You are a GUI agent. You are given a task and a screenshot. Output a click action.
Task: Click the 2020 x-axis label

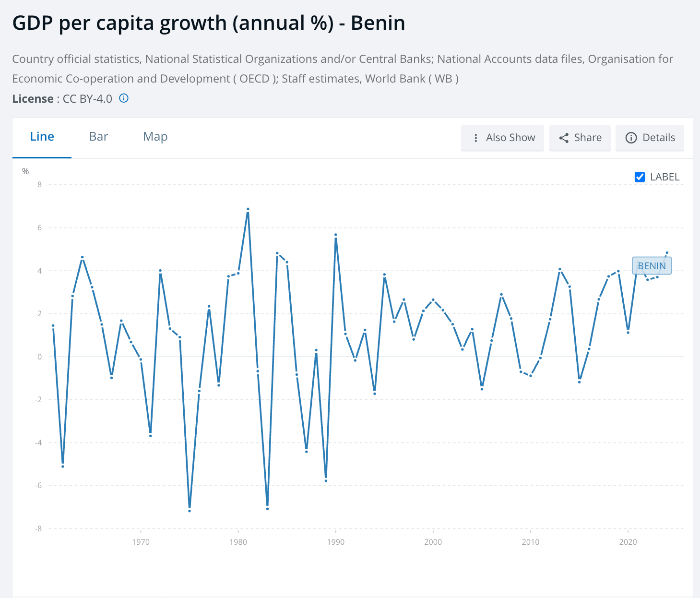[628, 542]
